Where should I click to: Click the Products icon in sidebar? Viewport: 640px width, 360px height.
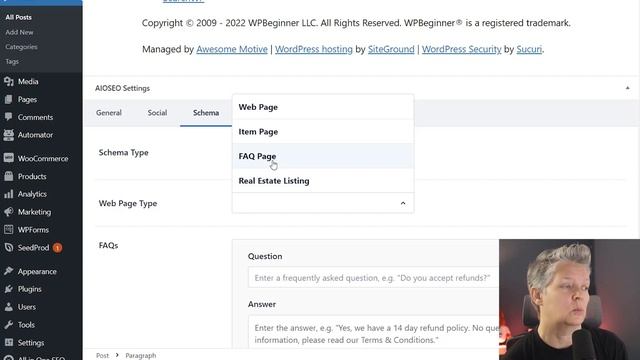pos(9,176)
